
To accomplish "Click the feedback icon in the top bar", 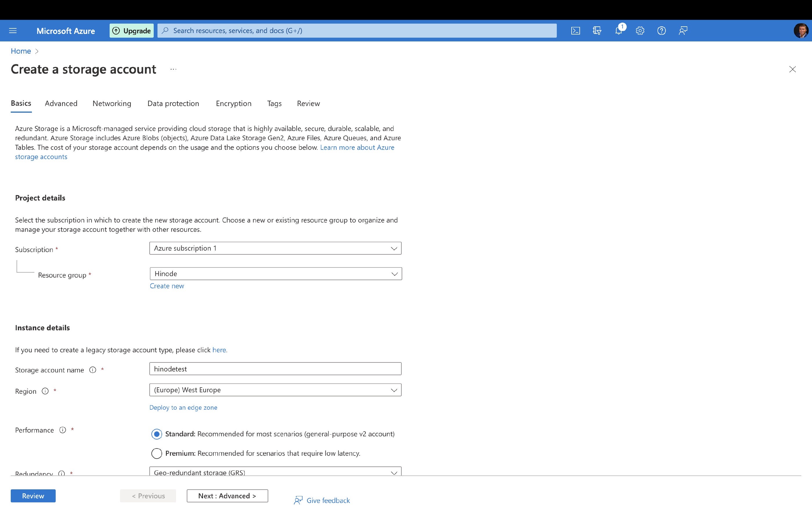I will coord(683,31).
